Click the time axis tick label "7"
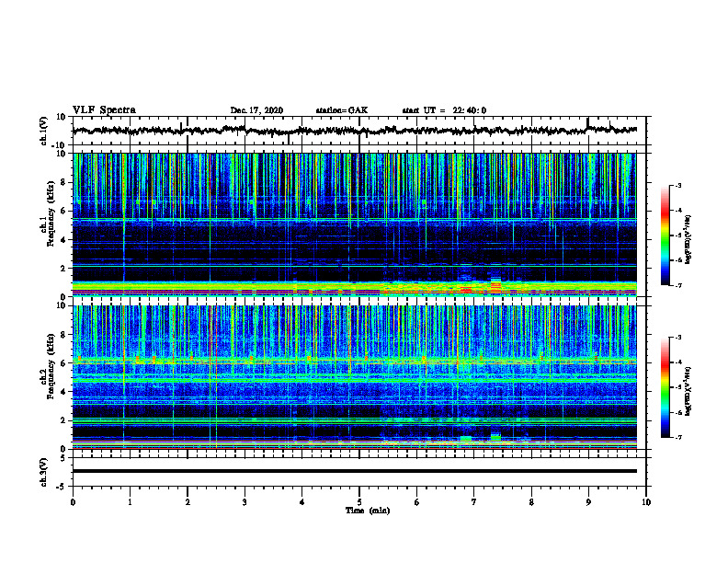 coord(474,502)
